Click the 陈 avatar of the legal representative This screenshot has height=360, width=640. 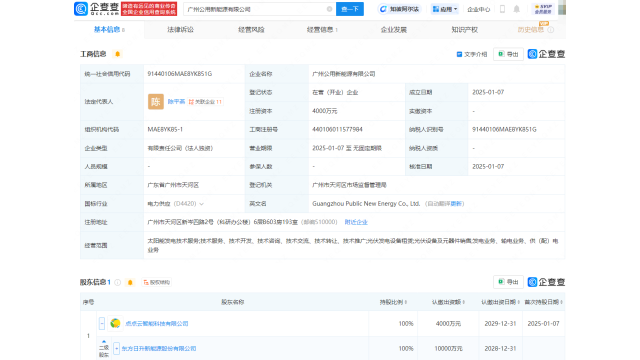coord(156,102)
